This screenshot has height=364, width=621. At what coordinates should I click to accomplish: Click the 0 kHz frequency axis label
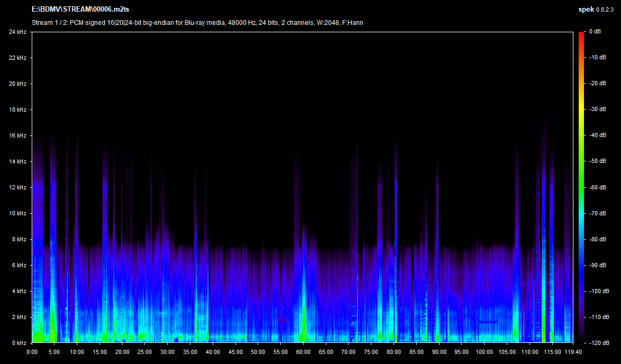19,343
